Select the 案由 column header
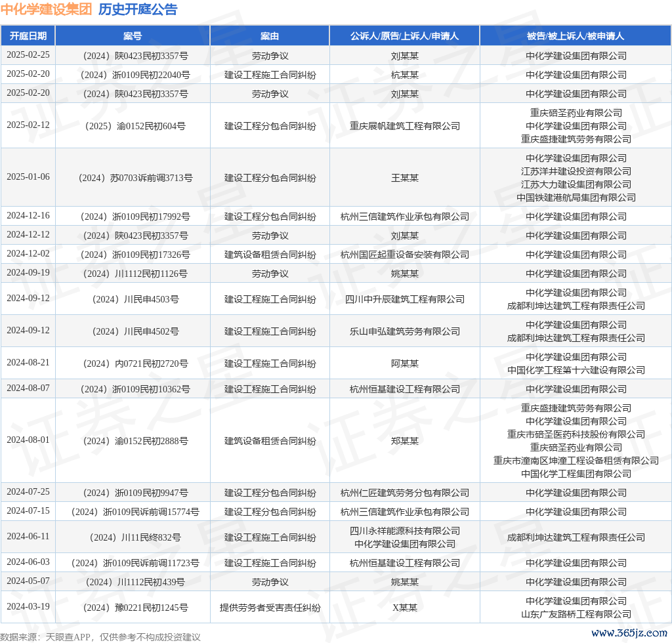 270,36
